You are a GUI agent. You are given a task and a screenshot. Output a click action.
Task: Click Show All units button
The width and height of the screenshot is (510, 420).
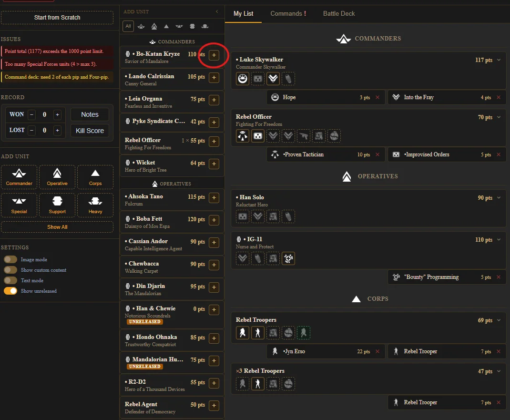point(57,227)
